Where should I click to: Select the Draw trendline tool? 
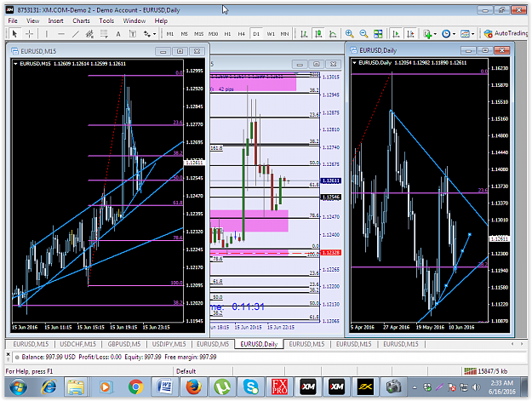[x=75, y=33]
